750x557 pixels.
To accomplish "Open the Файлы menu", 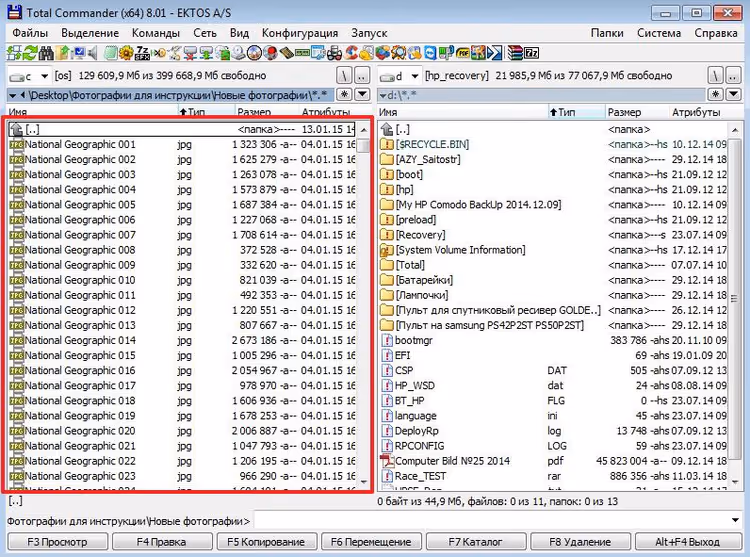I will pyautogui.click(x=30, y=33).
